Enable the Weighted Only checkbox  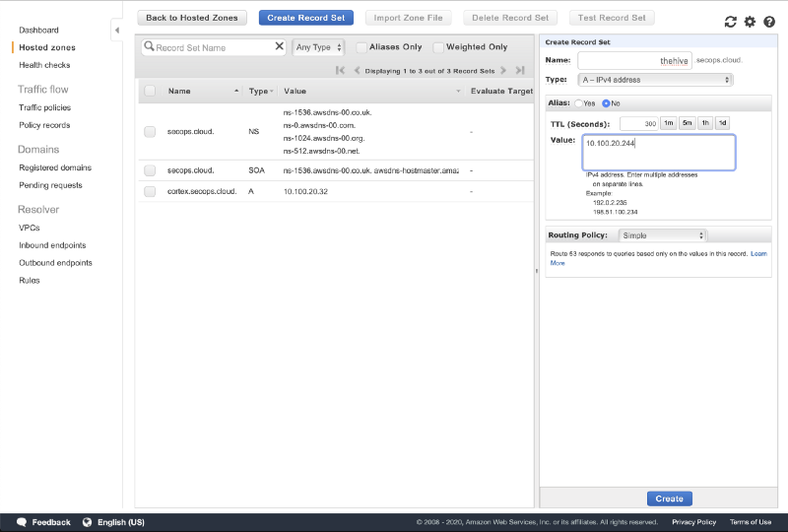[438, 47]
